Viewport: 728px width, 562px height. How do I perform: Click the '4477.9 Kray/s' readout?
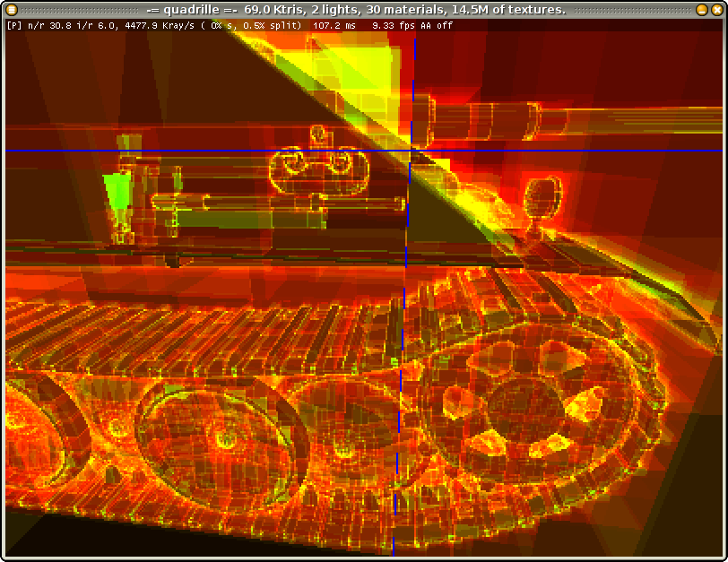pyautogui.click(x=160, y=25)
